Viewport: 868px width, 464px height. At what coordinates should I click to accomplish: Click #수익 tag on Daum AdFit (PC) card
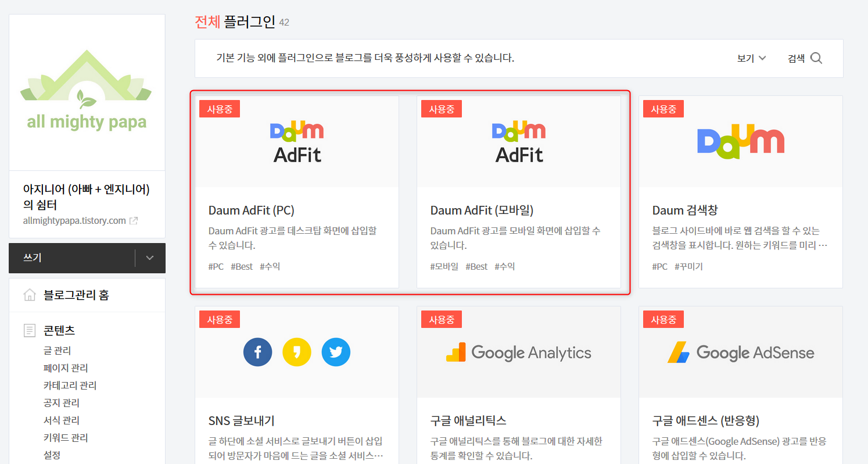(x=270, y=267)
